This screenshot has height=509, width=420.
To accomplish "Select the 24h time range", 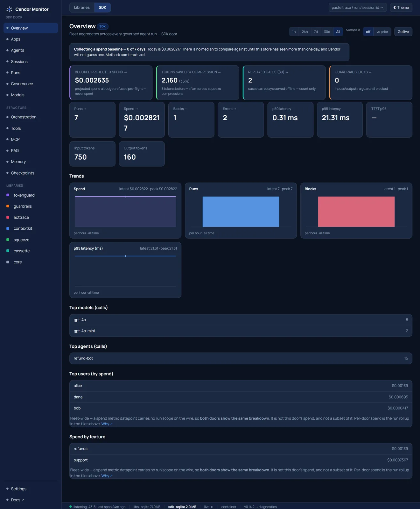I will pyautogui.click(x=305, y=32).
